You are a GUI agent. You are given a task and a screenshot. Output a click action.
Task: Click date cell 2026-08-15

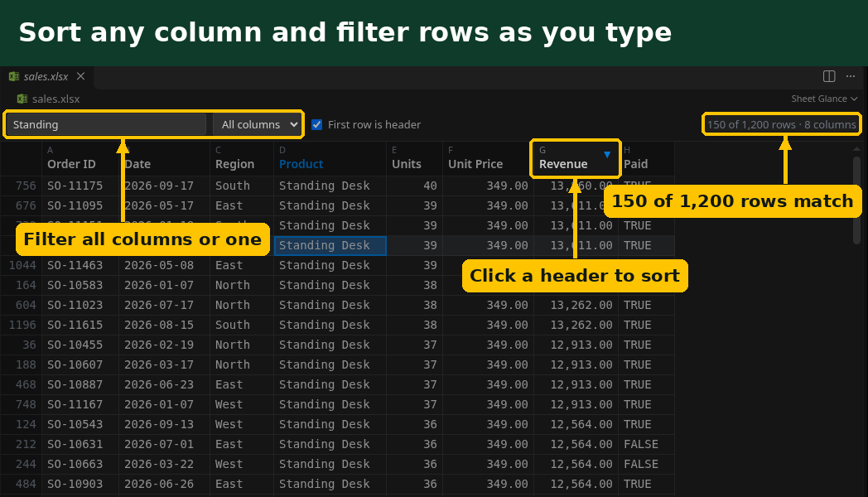165,326
